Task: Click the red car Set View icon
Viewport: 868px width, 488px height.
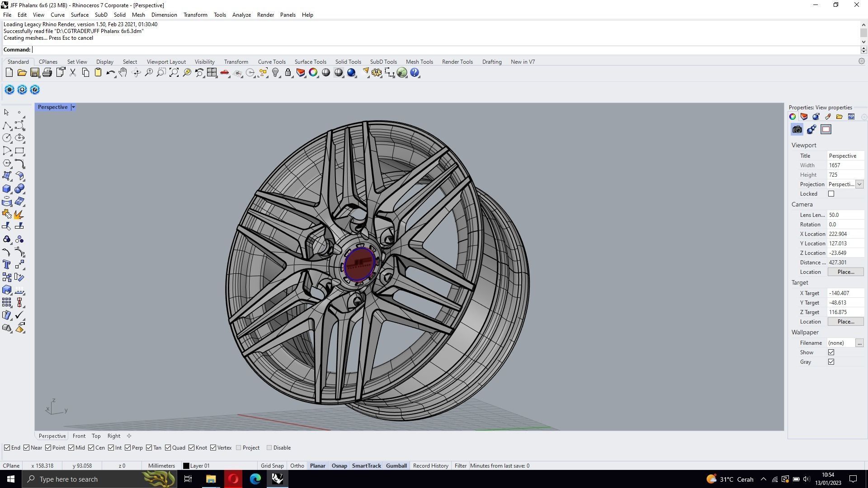Action: pos(225,72)
